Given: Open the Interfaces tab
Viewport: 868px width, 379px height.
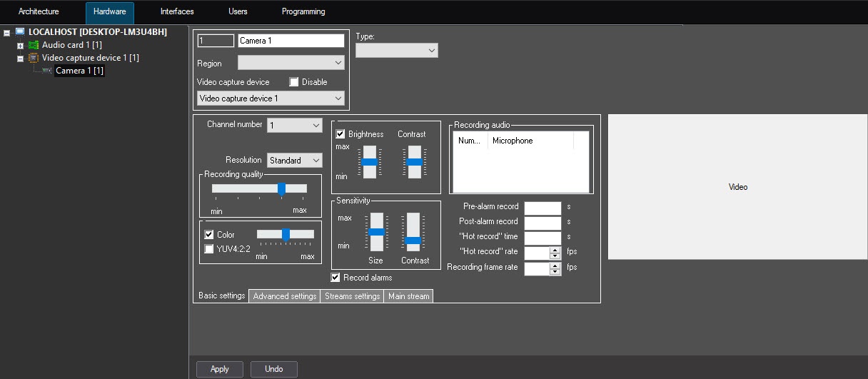Looking at the screenshot, I should [177, 12].
